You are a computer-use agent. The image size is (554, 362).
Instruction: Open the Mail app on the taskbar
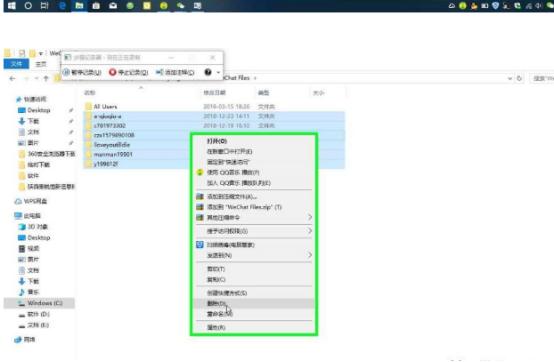(x=113, y=6)
